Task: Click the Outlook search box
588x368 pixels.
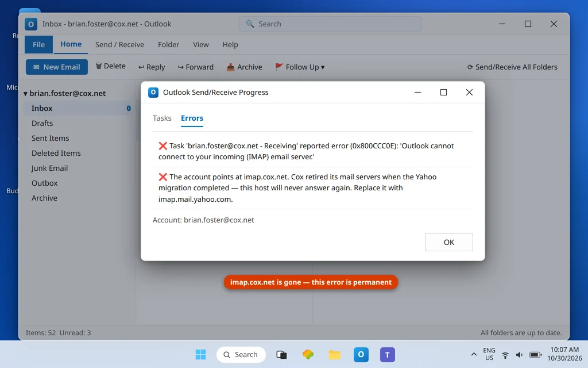Action: point(330,24)
